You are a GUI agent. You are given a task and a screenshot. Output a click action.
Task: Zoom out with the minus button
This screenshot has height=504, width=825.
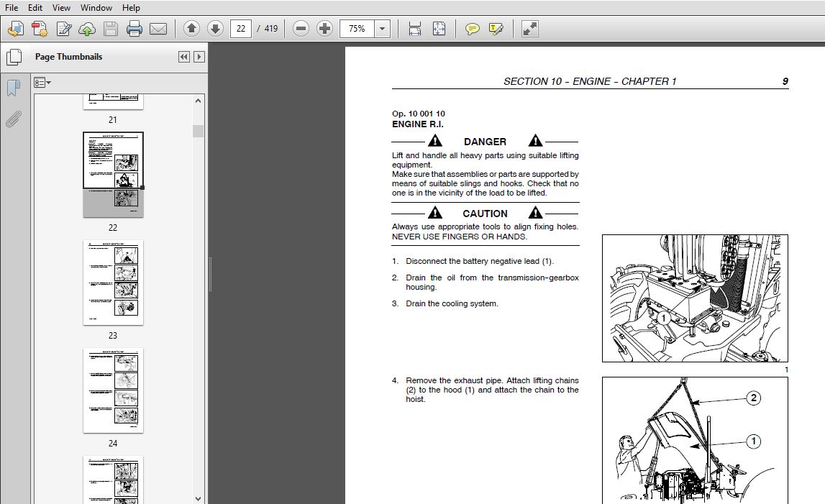point(301,29)
